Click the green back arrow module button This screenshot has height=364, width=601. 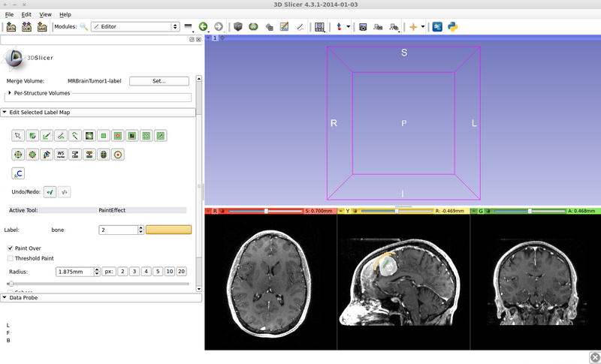click(203, 26)
